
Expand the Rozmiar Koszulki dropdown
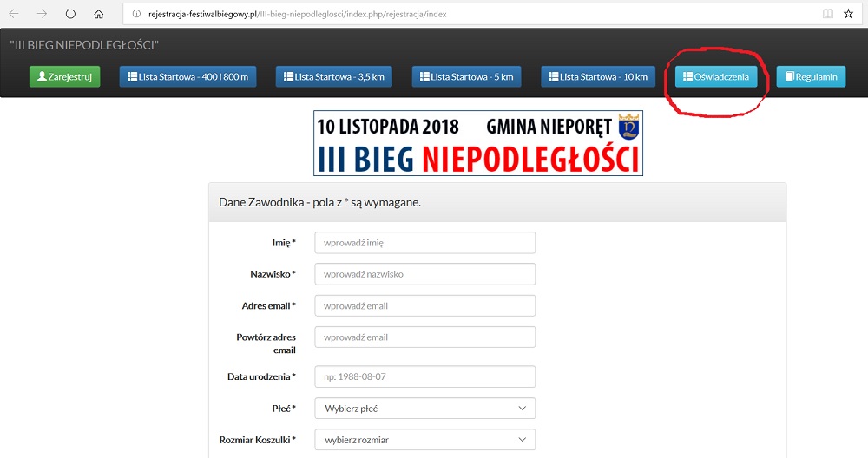click(x=424, y=440)
